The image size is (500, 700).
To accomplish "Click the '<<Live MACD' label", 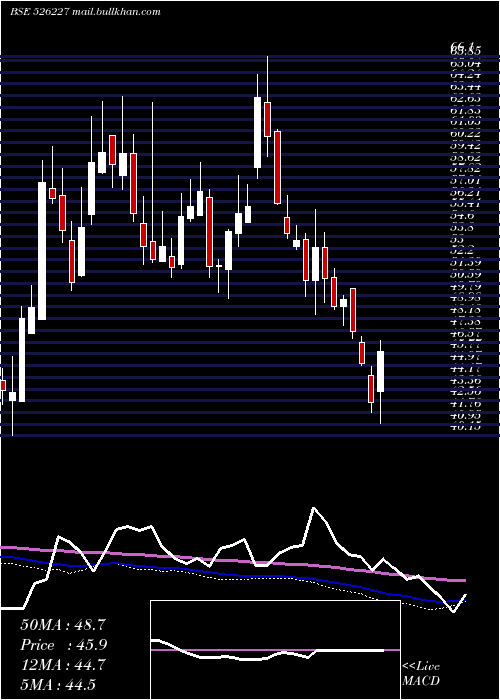I will coord(421,674).
